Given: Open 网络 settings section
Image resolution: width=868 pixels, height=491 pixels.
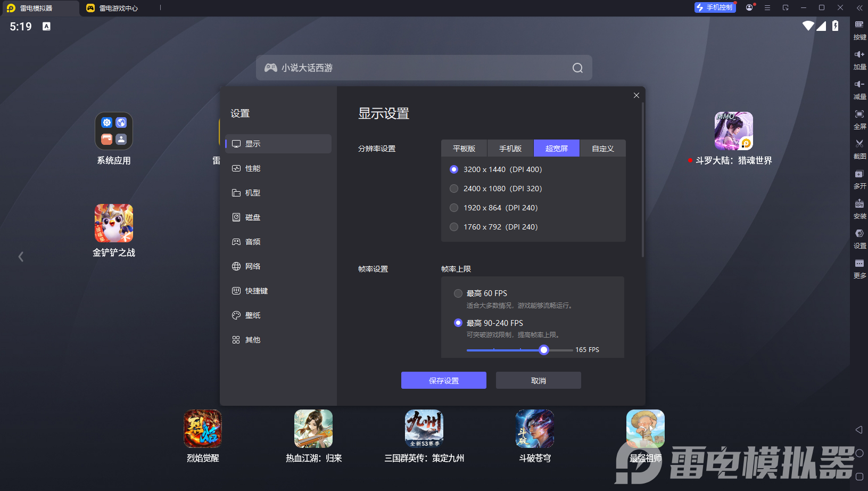Looking at the screenshot, I should point(278,266).
